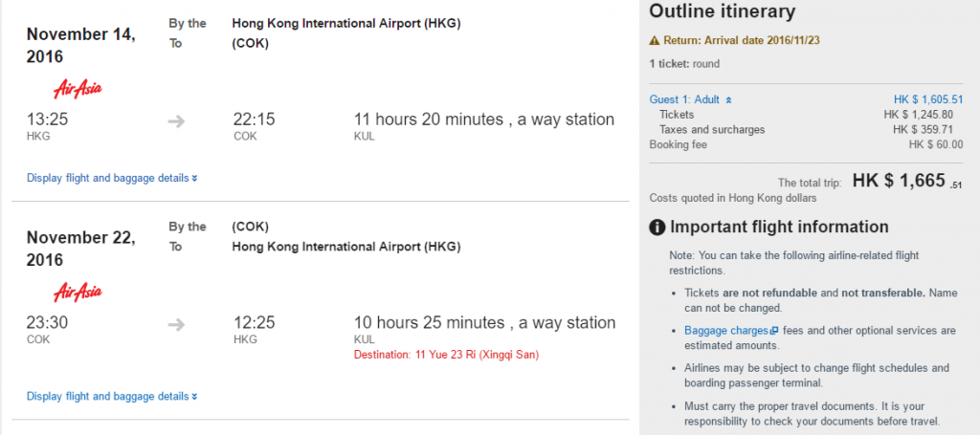
Task: Click the warning triangle beside Return arrival date
Action: (655, 40)
